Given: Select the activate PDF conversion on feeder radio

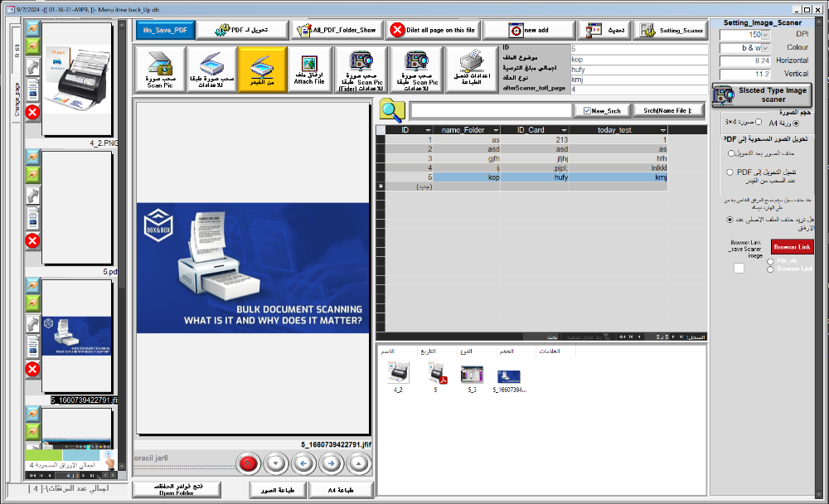Looking at the screenshot, I should (x=730, y=172).
